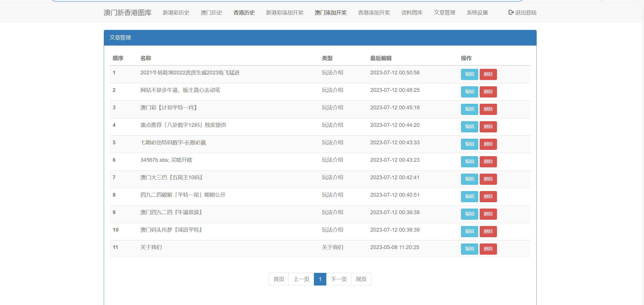Go to 首页 in pagination
644x305 pixels.
[279, 279]
